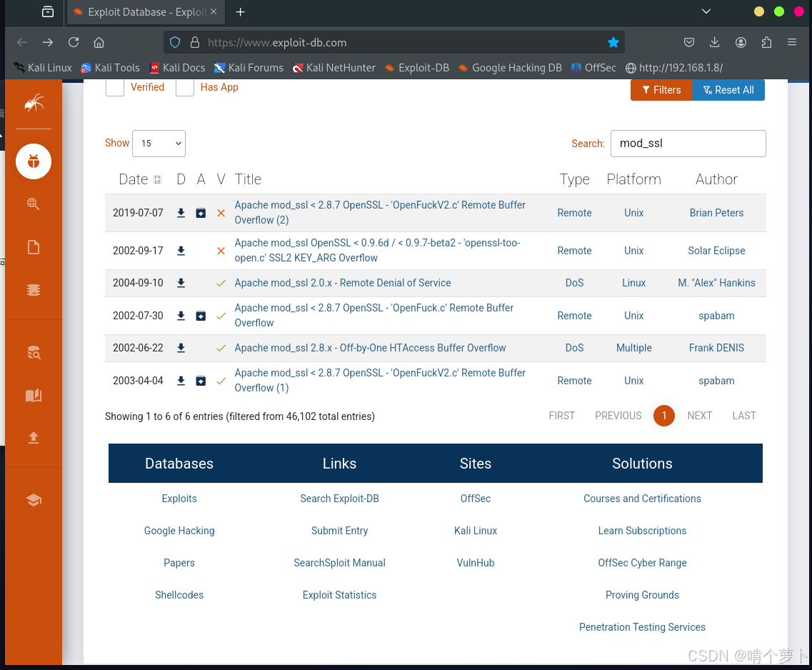Image resolution: width=812 pixels, height=670 pixels.
Task: Download the vulnerable app for 2002-07-30 exploit
Action: click(201, 316)
